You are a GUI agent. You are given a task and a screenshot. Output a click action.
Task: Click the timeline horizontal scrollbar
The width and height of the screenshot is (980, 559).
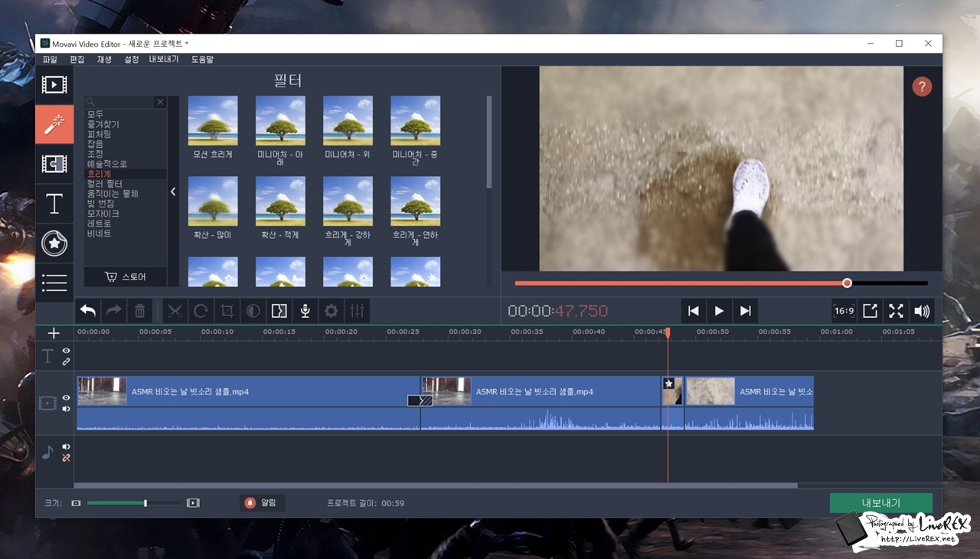click(436, 485)
